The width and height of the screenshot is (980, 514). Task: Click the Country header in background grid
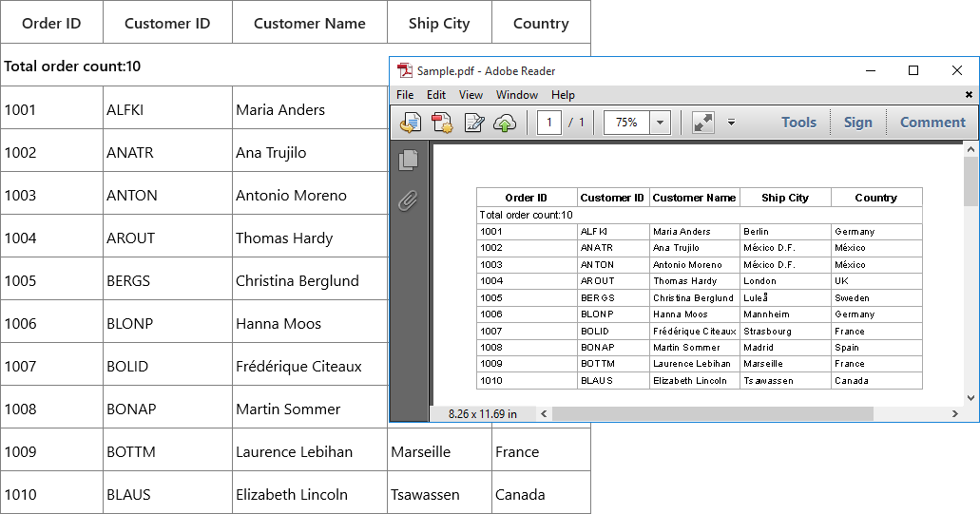pyautogui.click(x=541, y=23)
